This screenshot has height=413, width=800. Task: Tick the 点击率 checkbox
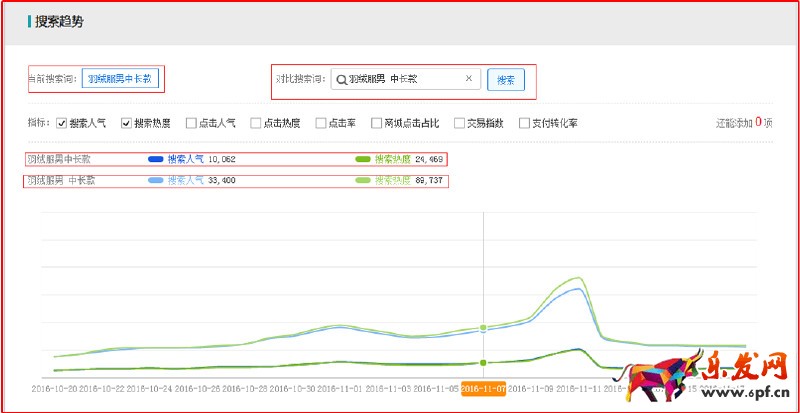(x=321, y=124)
